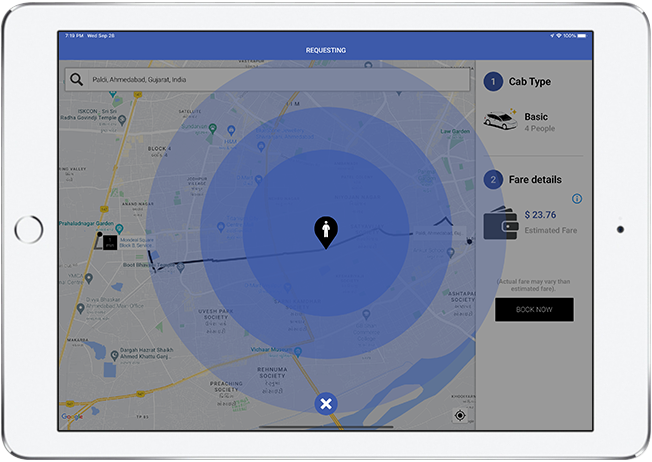Recenter map with the my-location target icon
652x462 pixels.
460,415
